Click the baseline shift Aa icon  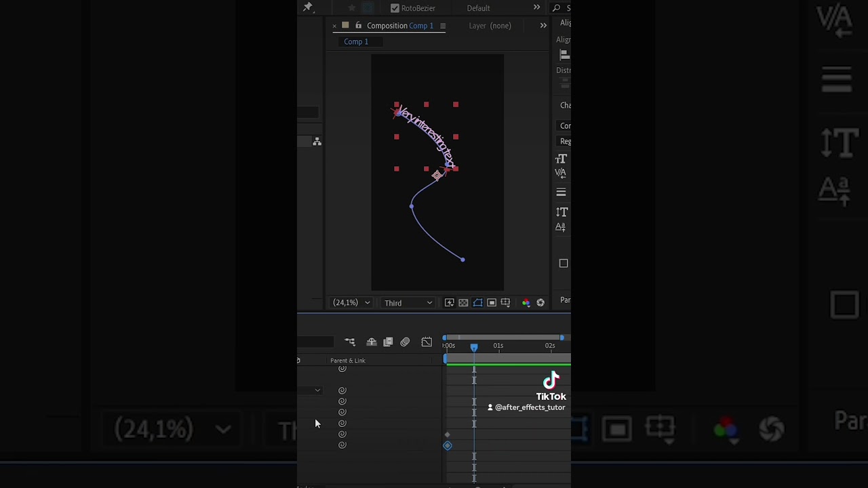561,228
